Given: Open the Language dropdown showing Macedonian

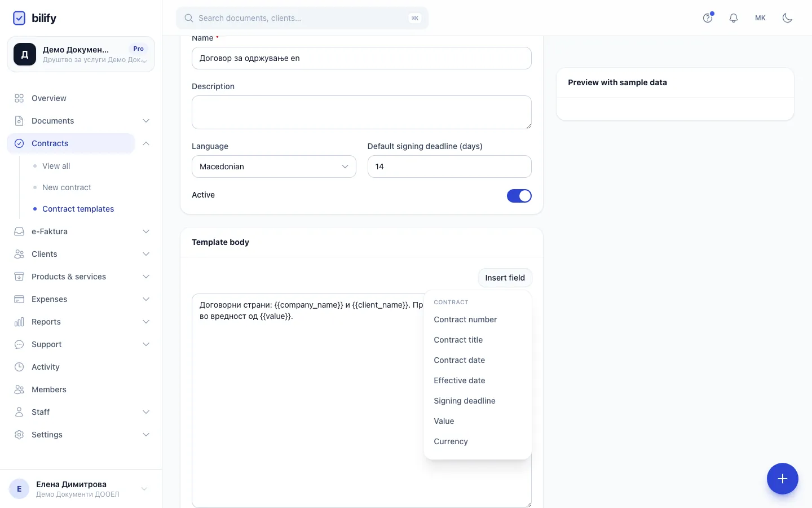Looking at the screenshot, I should (x=274, y=167).
